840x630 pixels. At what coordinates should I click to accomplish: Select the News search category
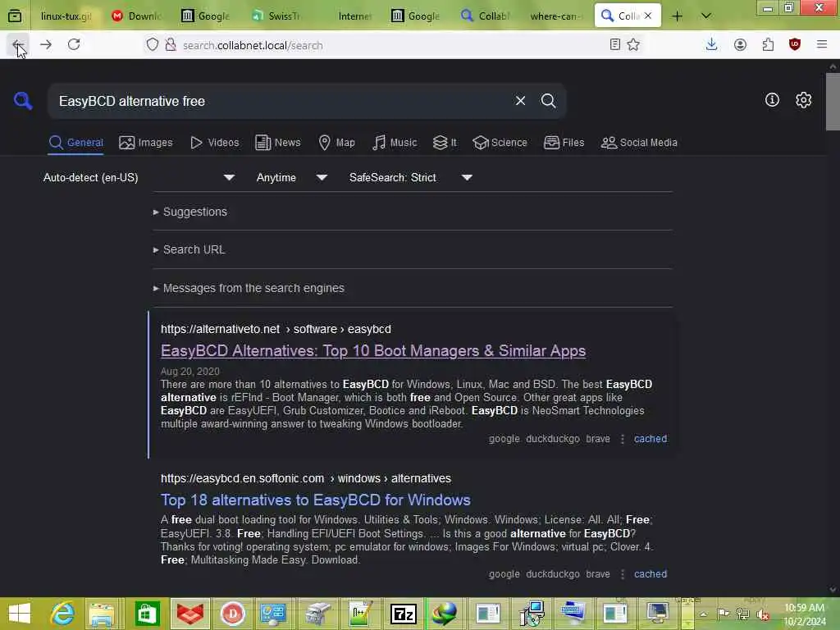(x=277, y=143)
